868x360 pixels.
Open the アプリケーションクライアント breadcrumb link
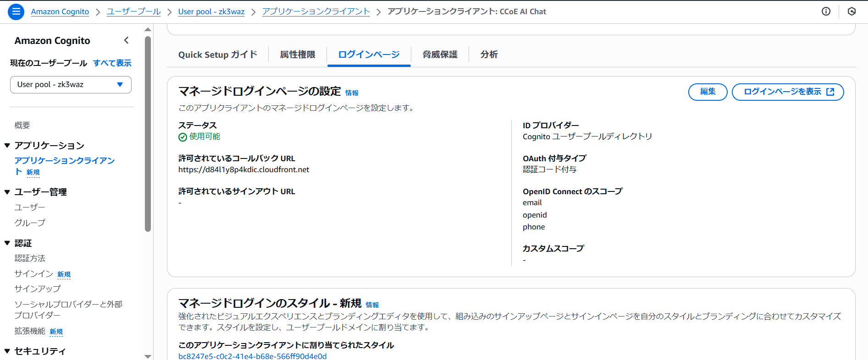tap(316, 11)
